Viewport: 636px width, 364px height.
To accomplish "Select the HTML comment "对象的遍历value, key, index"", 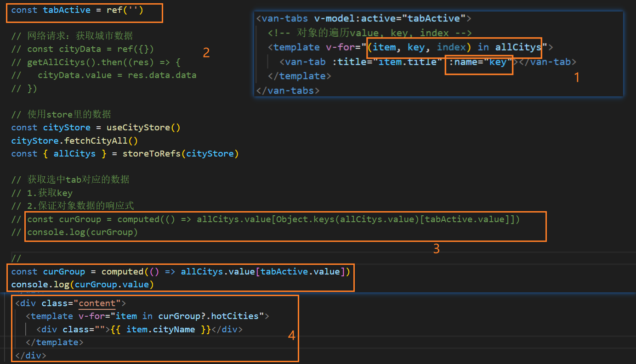I will pyautogui.click(x=370, y=33).
